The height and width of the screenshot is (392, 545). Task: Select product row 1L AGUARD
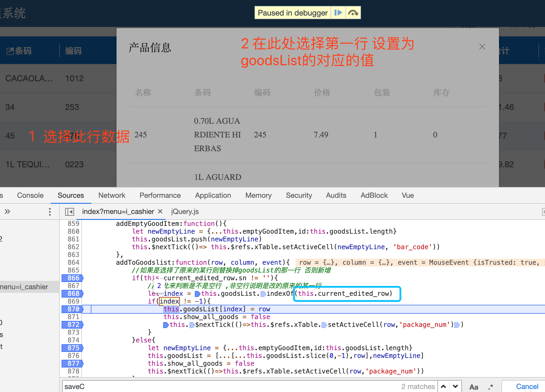coord(307,175)
